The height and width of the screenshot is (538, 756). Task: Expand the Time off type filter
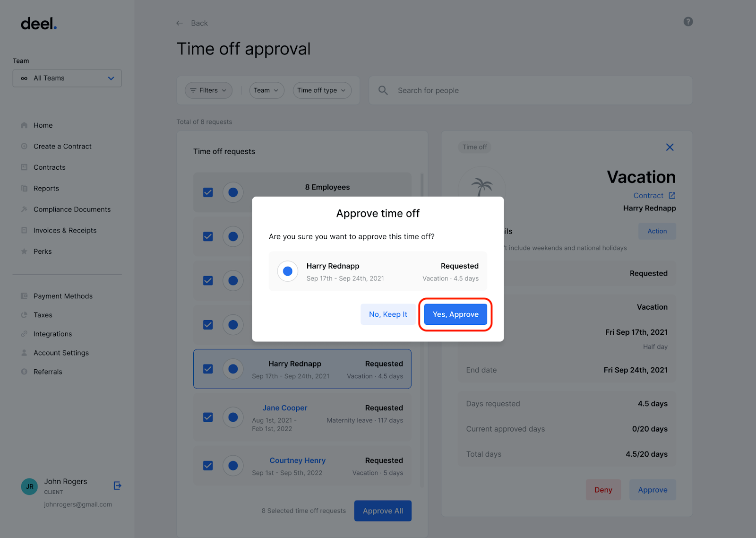[x=322, y=90]
